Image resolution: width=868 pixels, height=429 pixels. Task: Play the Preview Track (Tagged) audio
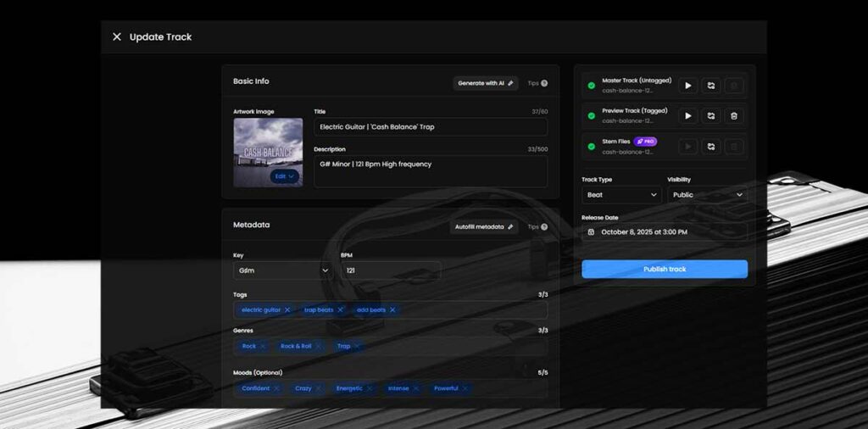point(688,116)
